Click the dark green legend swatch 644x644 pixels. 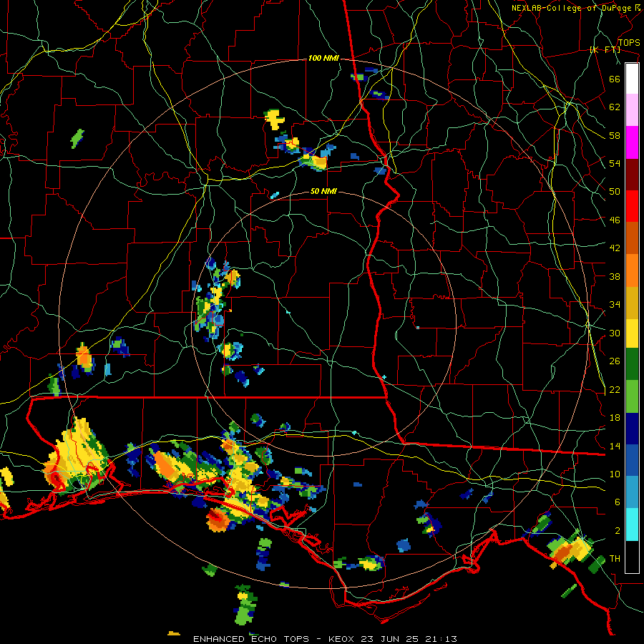coord(632,364)
